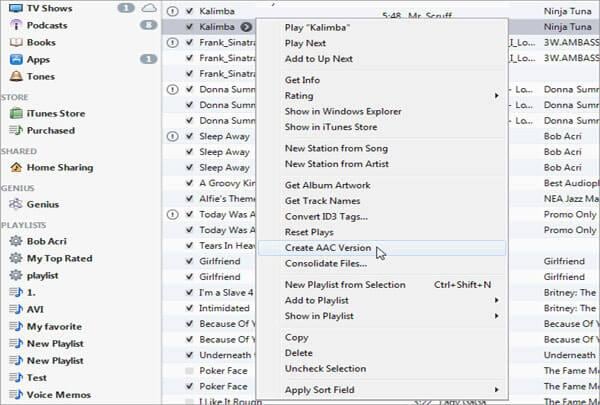
Task: Open My favorite playlist icon
Action: point(16,327)
